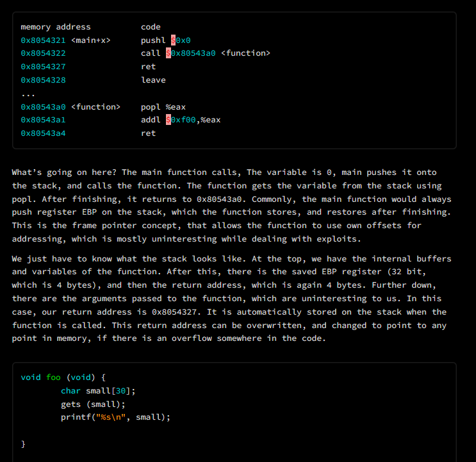This screenshot has width=476, height=462.
Task: Click the ellipsis line in the listing
Action: 28,95
